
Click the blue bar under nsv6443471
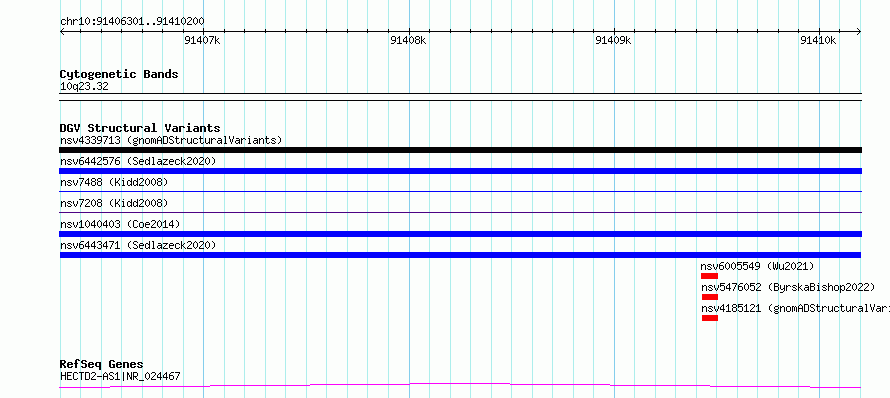click(x=460, y=255)
